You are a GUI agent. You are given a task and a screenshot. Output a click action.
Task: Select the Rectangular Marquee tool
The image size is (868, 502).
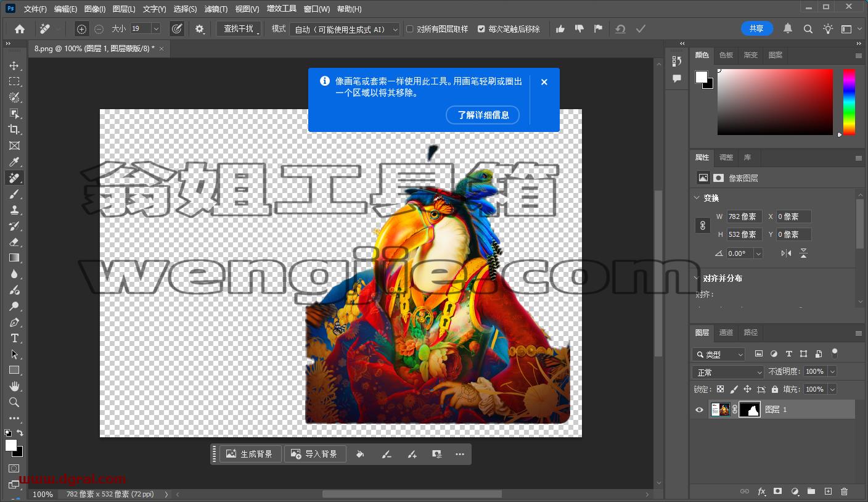[x=14, y=81]
